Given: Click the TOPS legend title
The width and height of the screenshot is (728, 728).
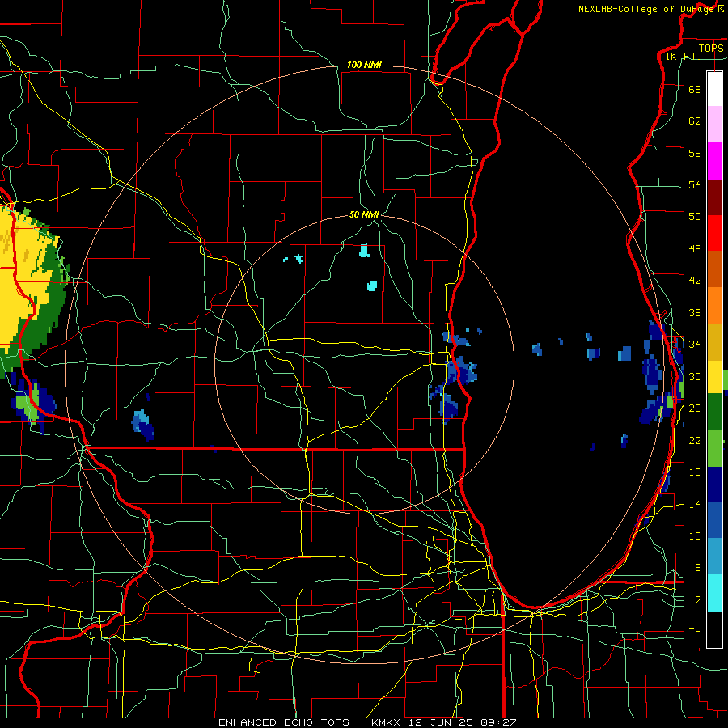Looking at the screenshot, I should (x=711, y=49).
